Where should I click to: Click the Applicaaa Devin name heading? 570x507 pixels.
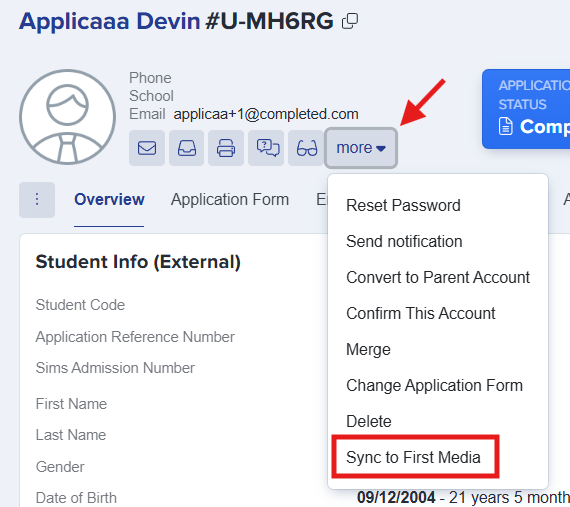tap(109, 21)
